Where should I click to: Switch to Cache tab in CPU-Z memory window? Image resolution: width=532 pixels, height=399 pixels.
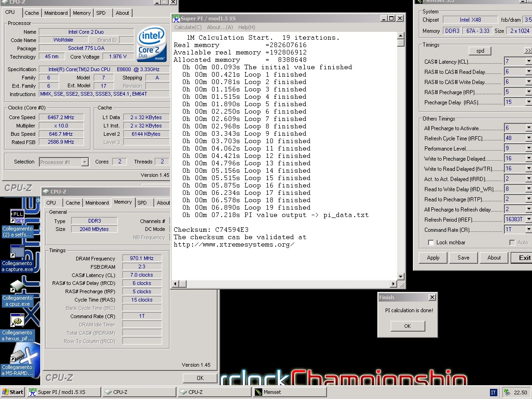tap(73, 203)
